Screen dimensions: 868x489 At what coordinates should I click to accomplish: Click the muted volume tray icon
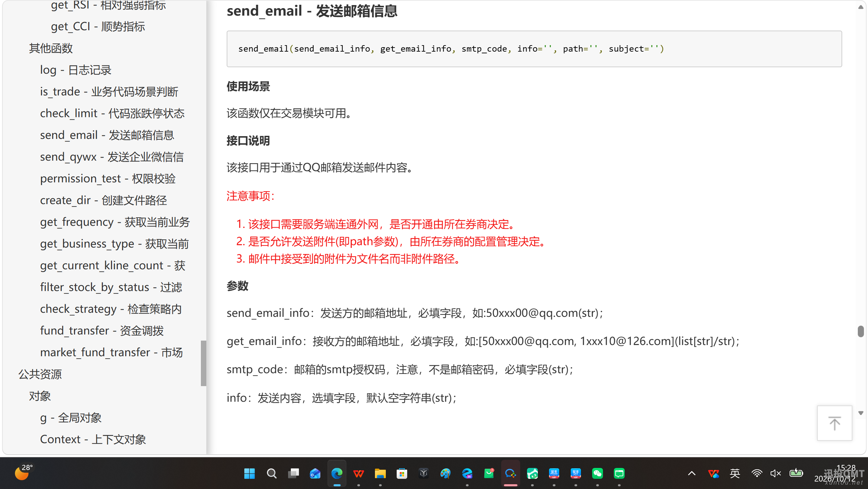tap(776, 473)
